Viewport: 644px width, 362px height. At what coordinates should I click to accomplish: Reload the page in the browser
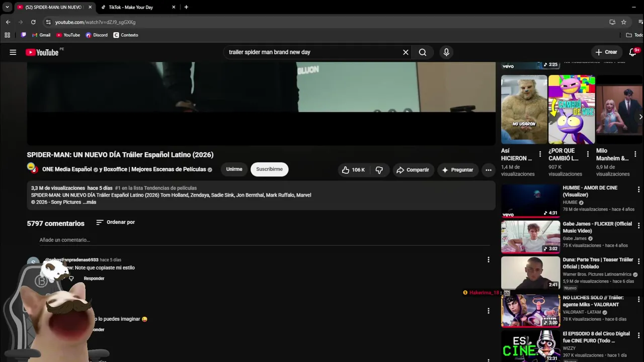click(33, 22)
